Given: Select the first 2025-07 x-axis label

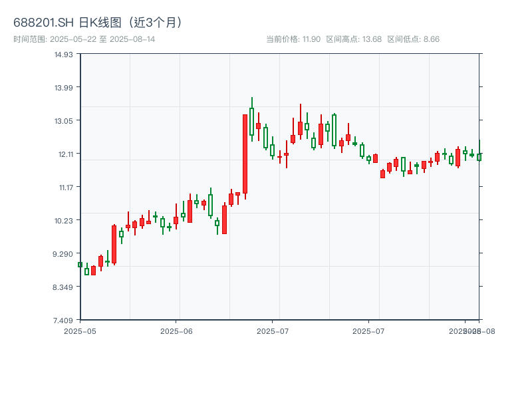Looking at the screenshot, I should click(x=273, y=331).
